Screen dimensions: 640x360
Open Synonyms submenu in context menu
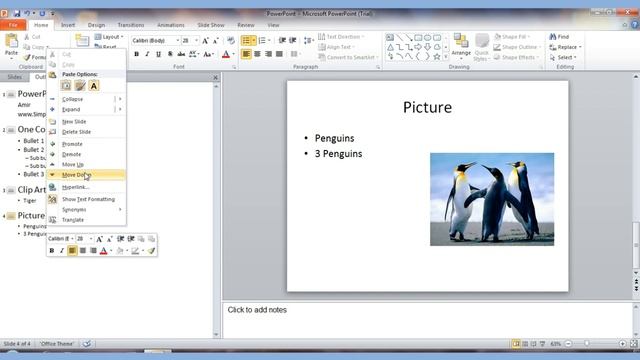86,209
